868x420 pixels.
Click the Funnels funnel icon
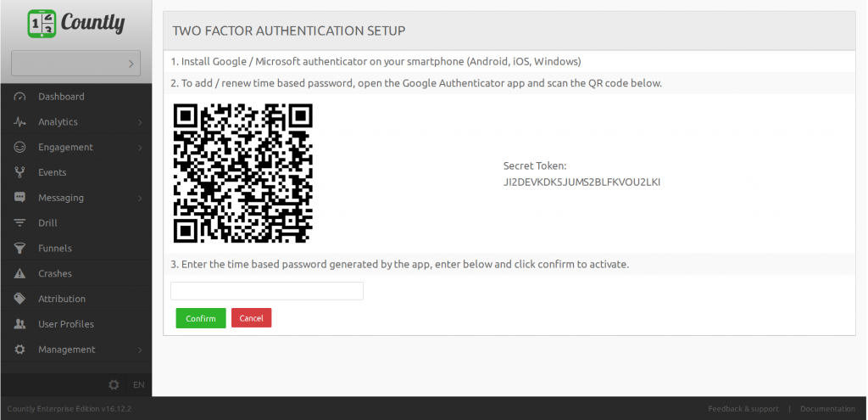(x=20, y=249)
